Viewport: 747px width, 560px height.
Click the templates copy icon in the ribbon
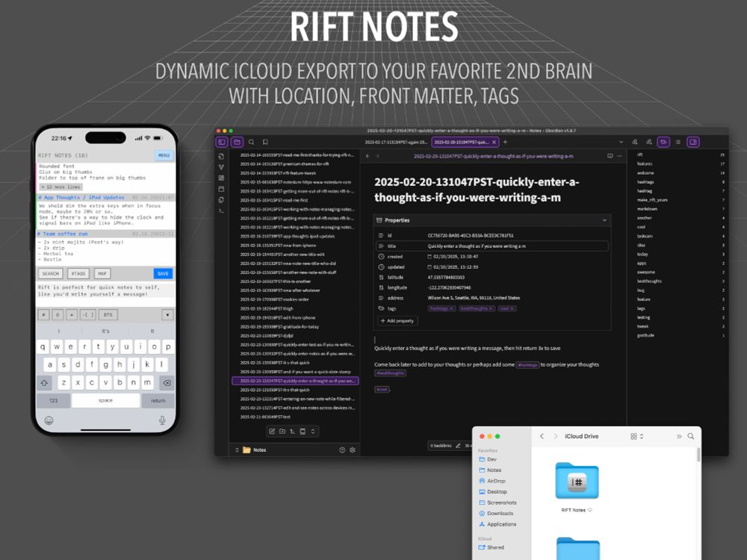click(x=221, y=199)
